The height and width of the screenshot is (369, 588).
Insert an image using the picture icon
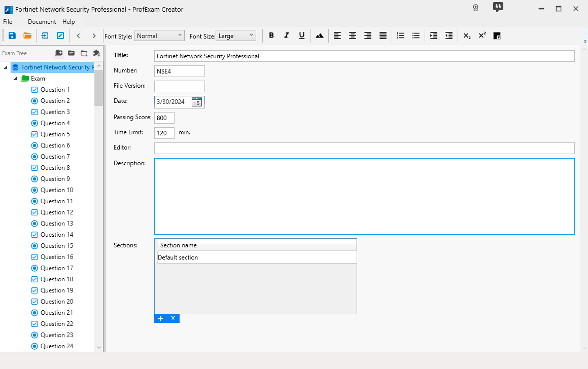(x=320, y=36)
